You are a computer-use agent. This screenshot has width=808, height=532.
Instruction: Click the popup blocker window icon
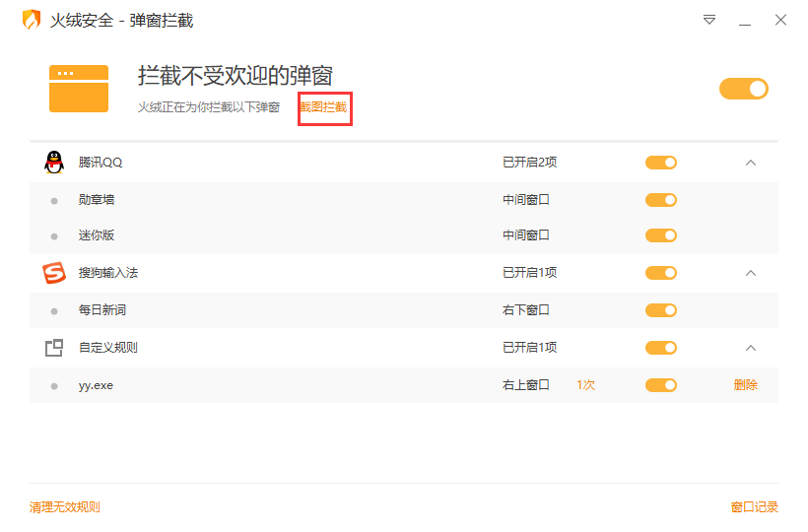79,88
